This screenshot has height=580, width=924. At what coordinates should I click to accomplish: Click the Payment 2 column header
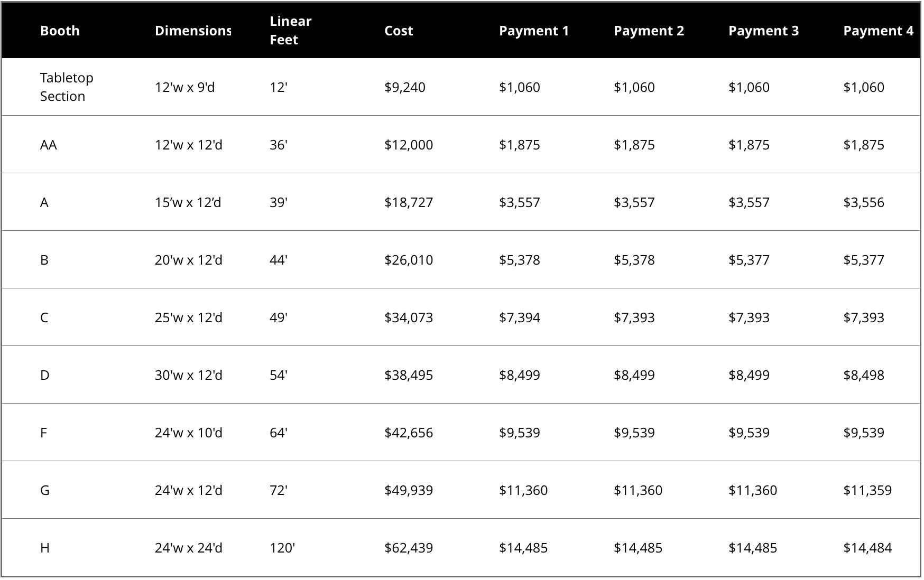click(649, 31)
